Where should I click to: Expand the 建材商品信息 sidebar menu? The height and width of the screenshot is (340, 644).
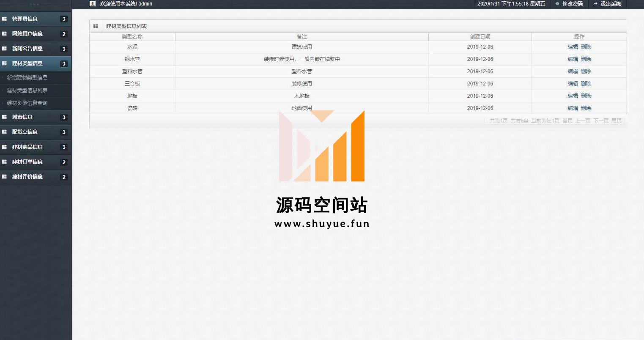(x=36, y=147)
